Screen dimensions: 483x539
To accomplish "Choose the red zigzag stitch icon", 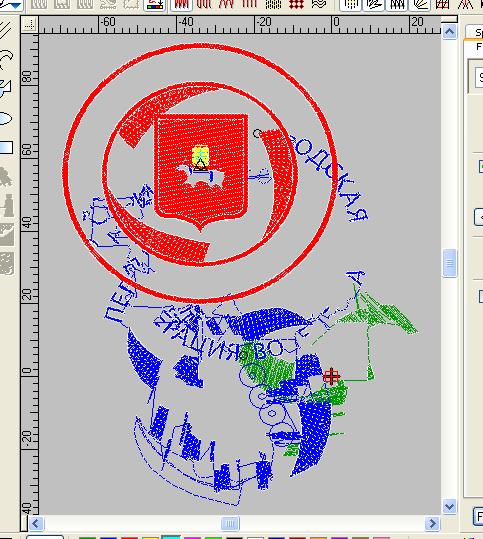I will click(227, 4).
